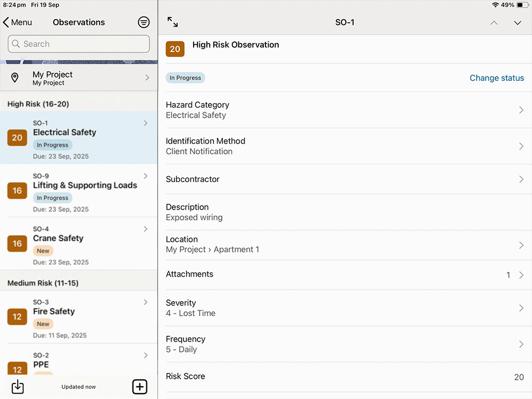The image size is (532, 399).
Task: Go to previous observation with up arrow
Action: click(494, 23)
